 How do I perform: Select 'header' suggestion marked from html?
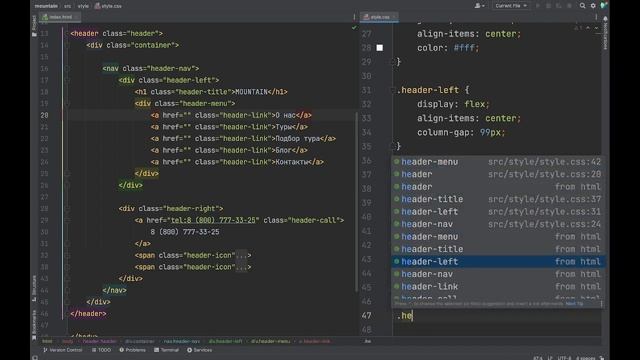[x=497, y=187]
